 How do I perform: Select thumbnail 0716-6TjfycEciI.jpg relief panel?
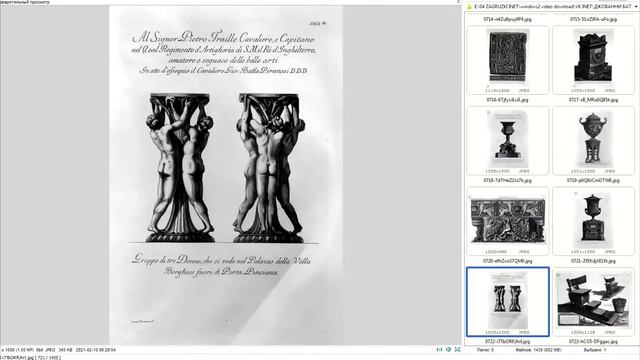[508, 60]
